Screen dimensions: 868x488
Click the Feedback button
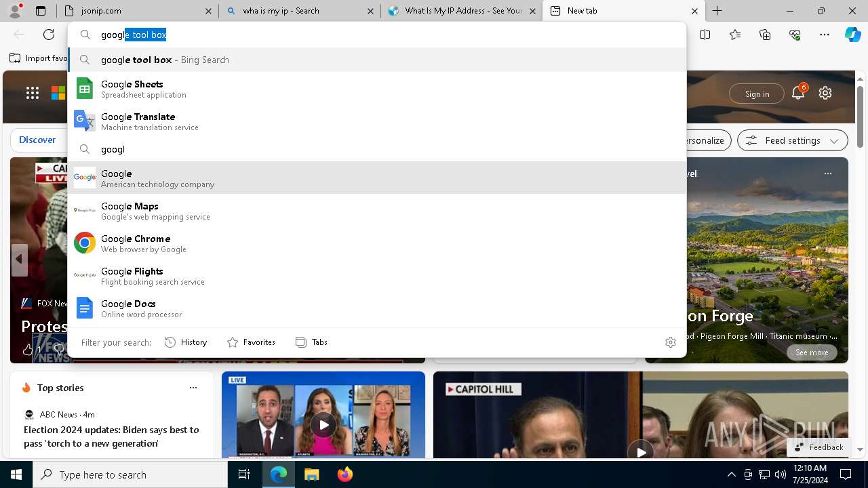(x=818, y=447)
